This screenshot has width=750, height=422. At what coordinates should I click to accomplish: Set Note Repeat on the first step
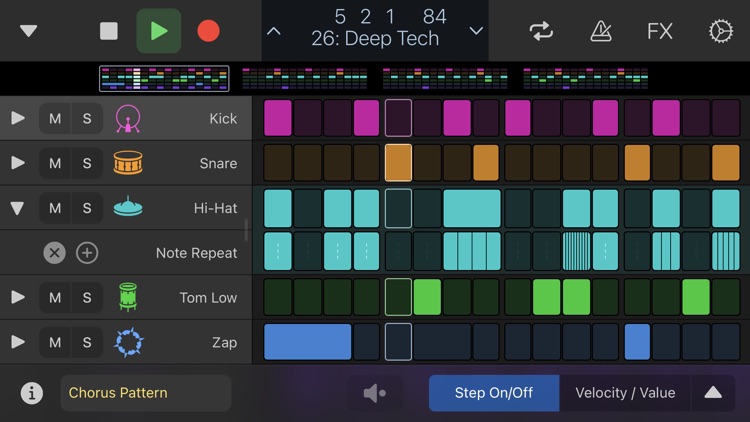click(x=278, y=252)
